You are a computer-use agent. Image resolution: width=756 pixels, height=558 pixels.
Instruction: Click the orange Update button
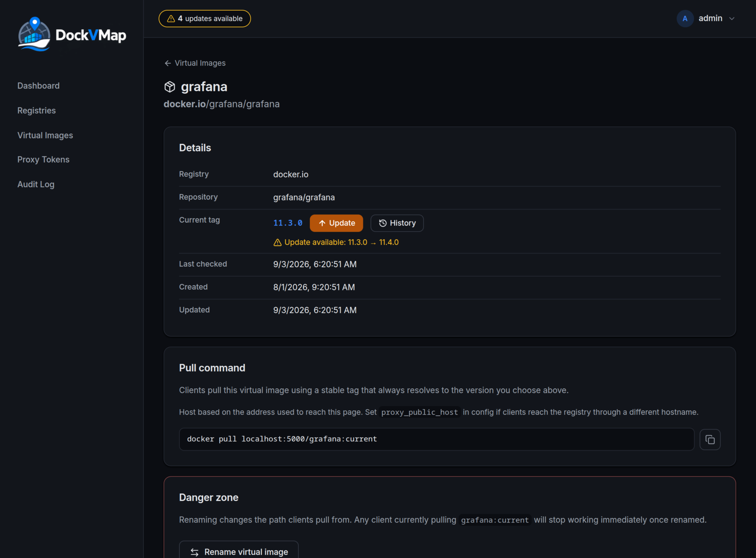tap(336, 223)
